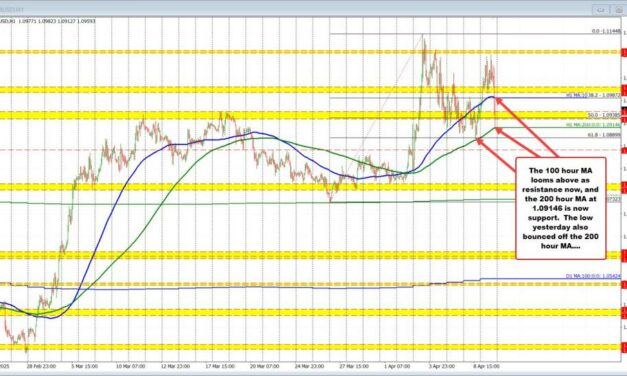
Task: Click the 28 Feb 23:00 time label
Action: coord(41,366)
